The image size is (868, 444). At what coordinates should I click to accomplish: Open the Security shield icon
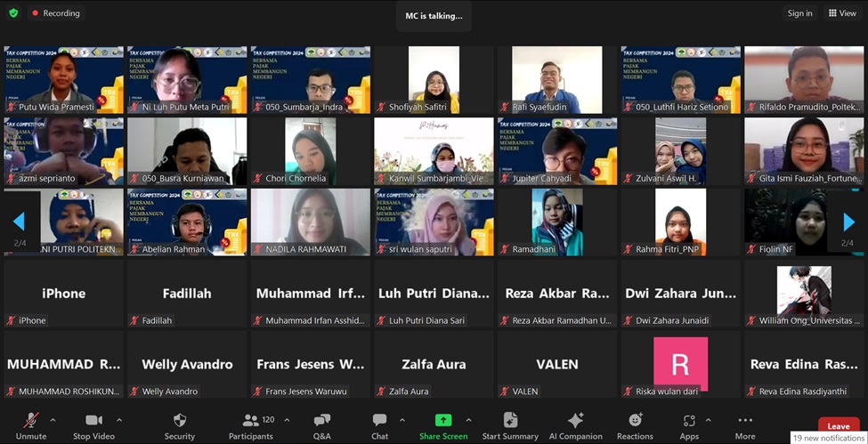[179, 421]
